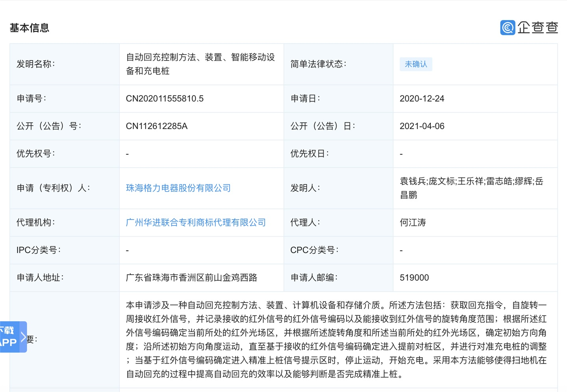Click the CPC分类号 label cell
Viewport: 567px width, 392px height.
(339, 250)
